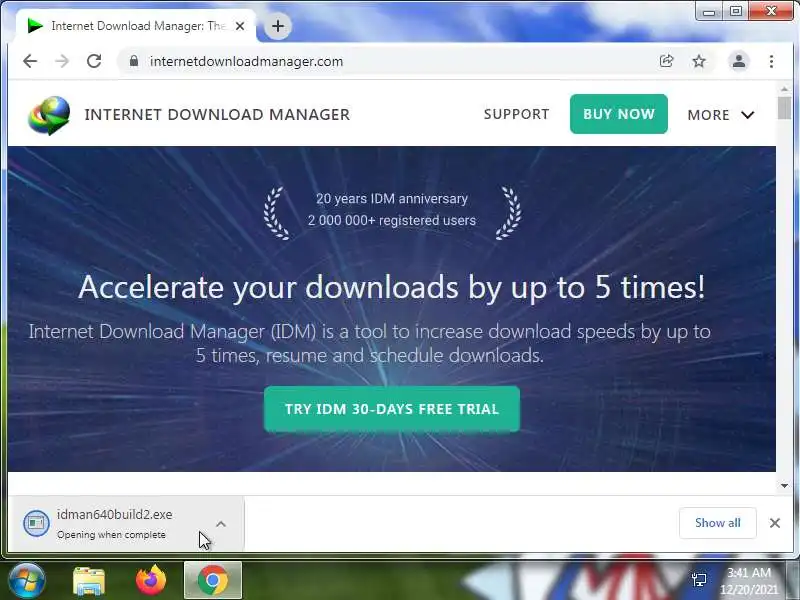Viewport: 800px width, 600px height.
Task: Click the padlock site info icon
Action: pos(134,61)
